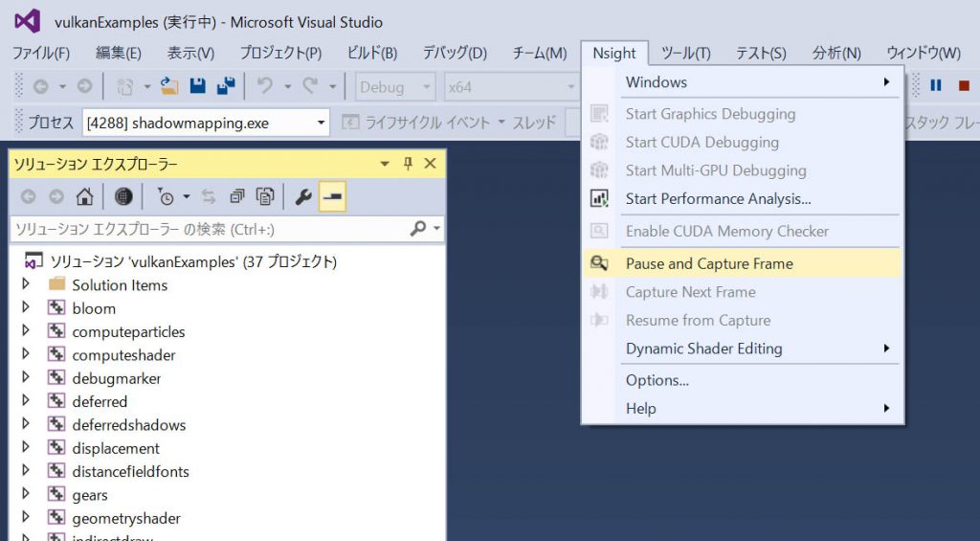Click the search magnifier icon in Solution Explorer
Viewport: 980px width, 541px height.
pyautogui.click(x=418, y=229)
